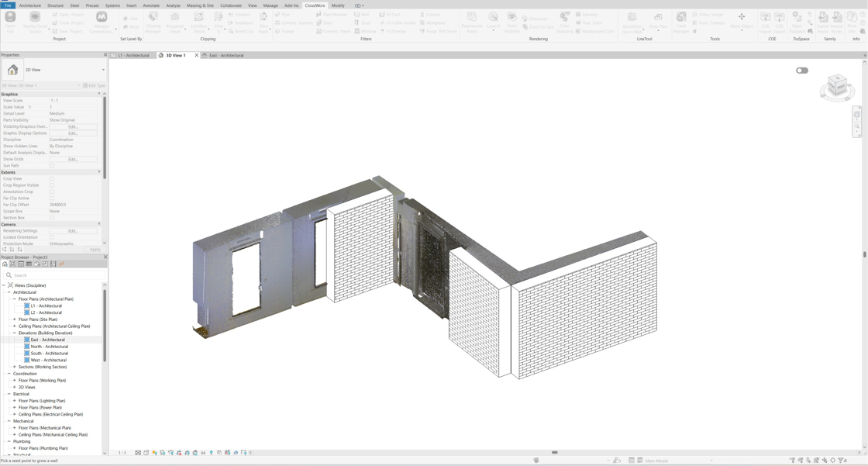Viewport: 868px width, 466px height.
Task: Toggle the Far Clip Active checkbox
Action: coord(52,198)
